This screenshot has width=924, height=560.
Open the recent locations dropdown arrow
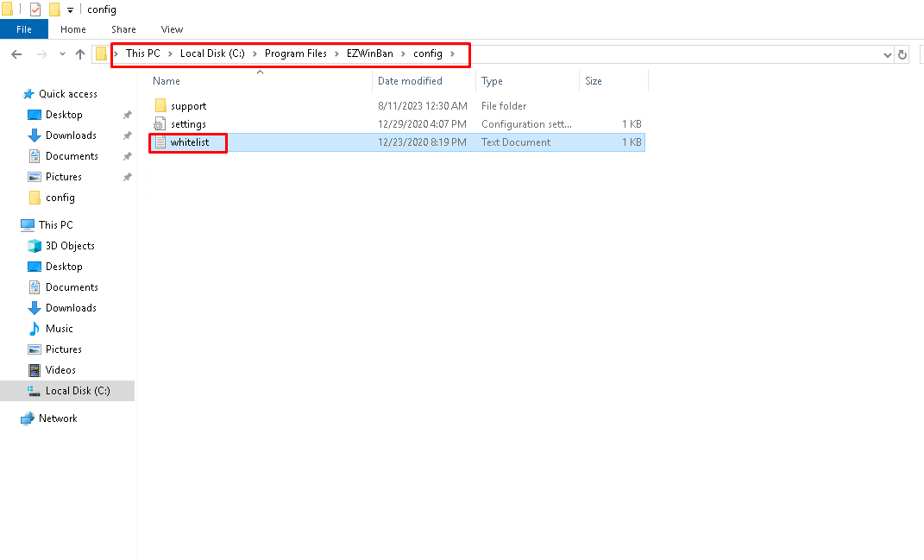click(x=60, y=53)
